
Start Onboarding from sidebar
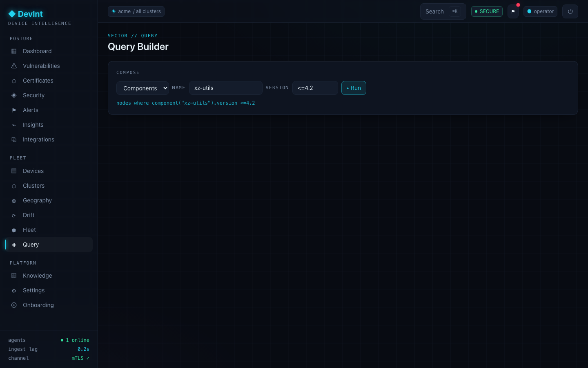49,305
